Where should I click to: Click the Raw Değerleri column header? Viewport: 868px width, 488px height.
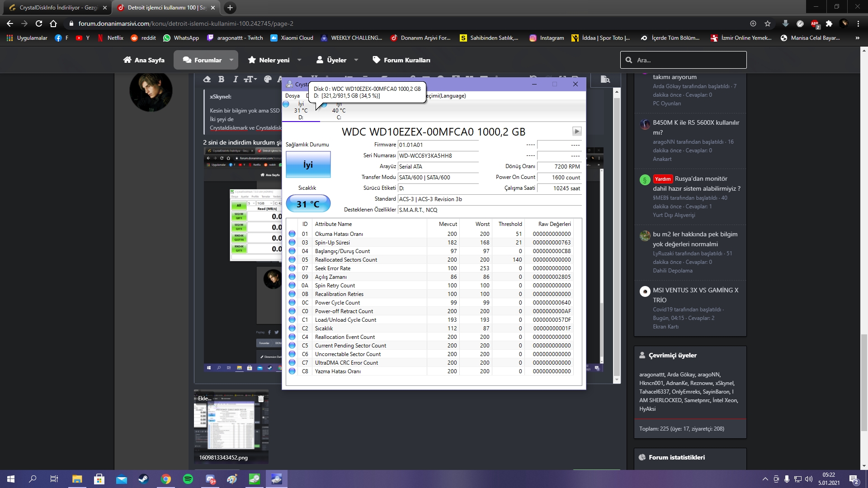click(554, 224)
